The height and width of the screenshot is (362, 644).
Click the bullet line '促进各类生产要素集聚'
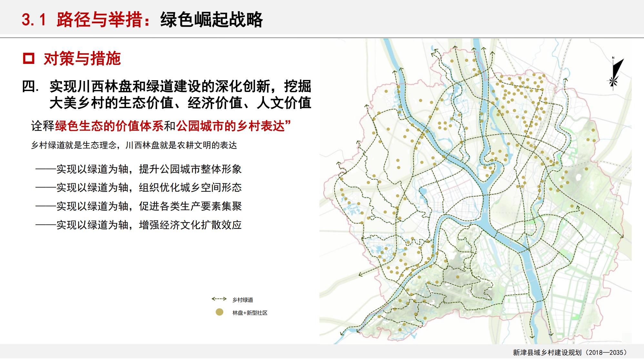tap(190, 206)
